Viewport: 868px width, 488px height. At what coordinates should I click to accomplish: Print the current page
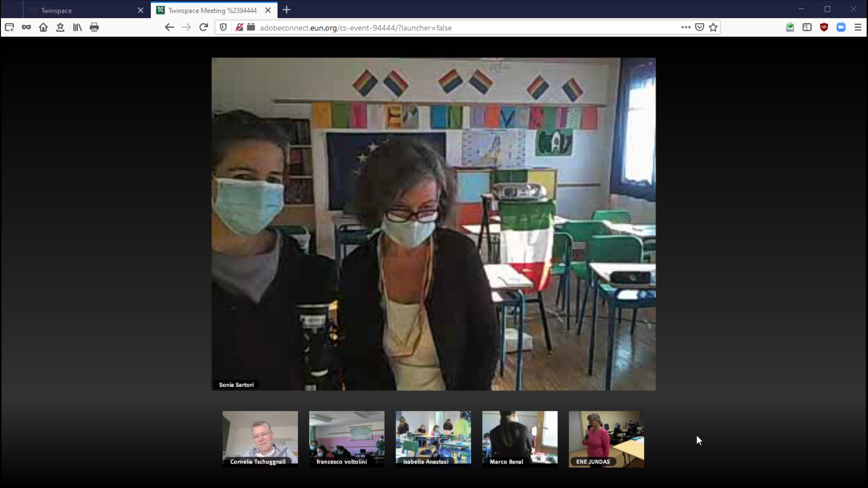click(94, 27)
